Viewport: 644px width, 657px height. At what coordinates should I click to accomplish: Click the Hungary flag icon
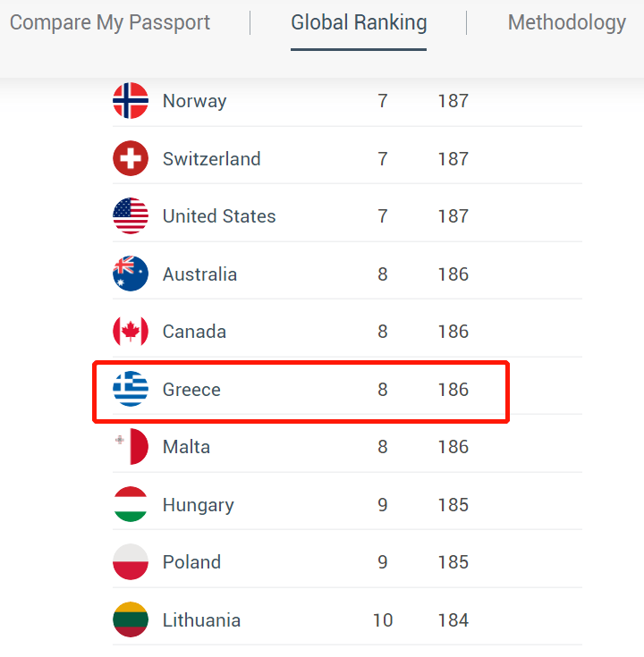click(x=131, y=505)
